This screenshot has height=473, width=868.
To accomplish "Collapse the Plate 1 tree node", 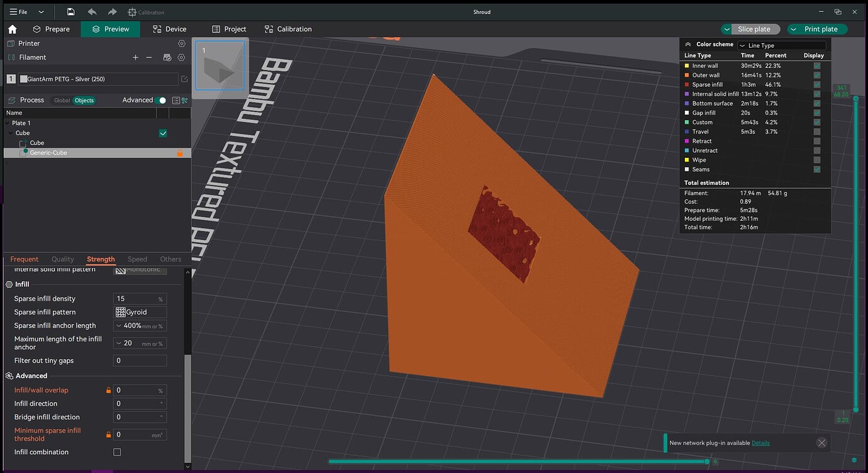I will pos(8,123).
